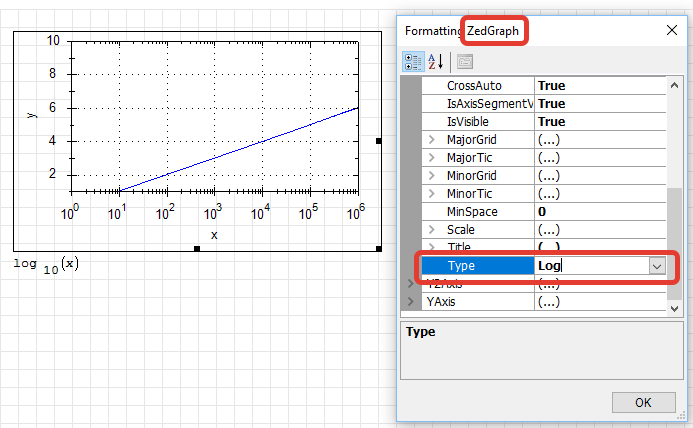Click the OK button
The width and height of the screenshot is (693, 428).
[x=642, y=403]
